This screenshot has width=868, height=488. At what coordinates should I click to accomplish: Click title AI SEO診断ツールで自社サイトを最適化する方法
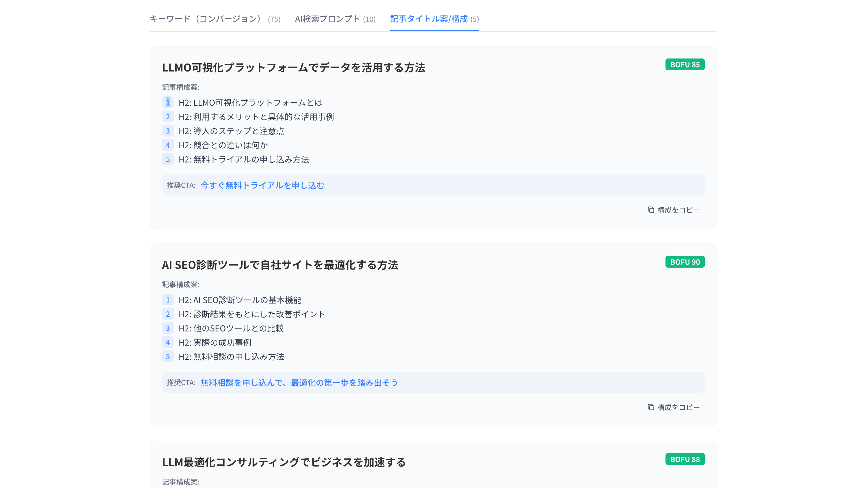280,265
